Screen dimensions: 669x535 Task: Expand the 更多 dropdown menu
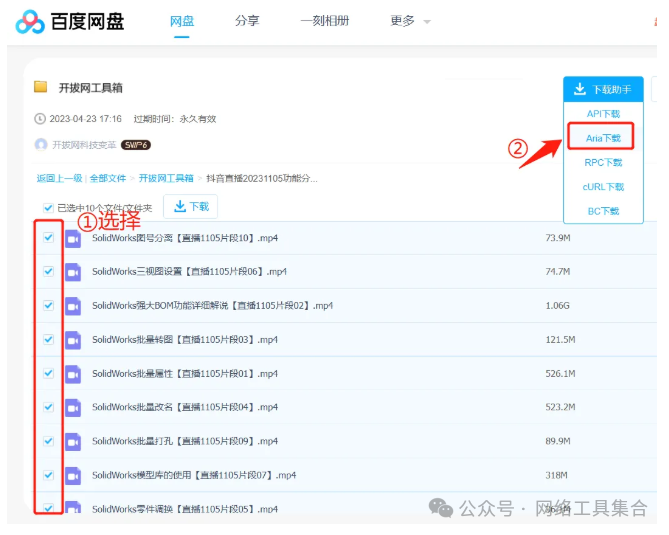[x=410, y=20]
